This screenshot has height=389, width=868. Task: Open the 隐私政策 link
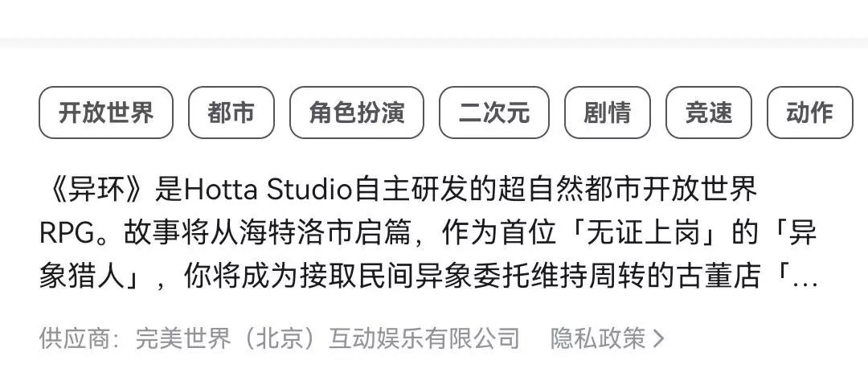tap(598, 338)
